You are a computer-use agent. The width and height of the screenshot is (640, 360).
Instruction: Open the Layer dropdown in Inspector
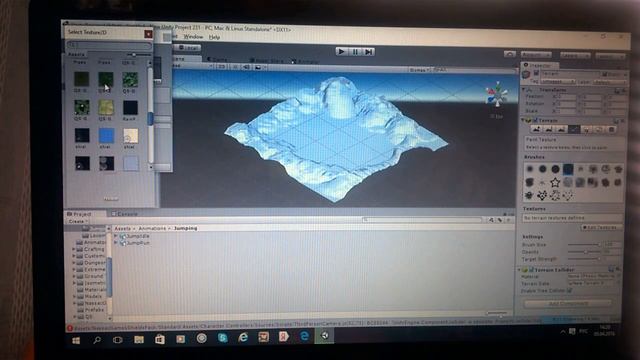point(608,82)
